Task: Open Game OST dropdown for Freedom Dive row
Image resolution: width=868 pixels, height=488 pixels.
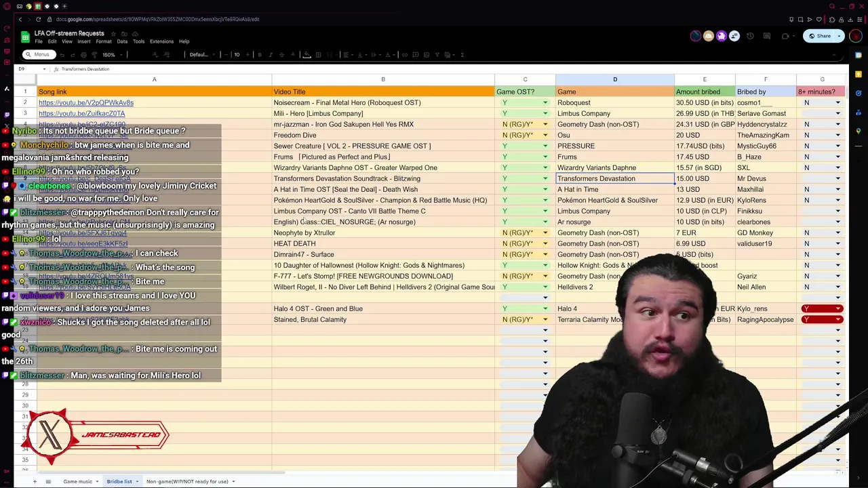Action: 545,135
